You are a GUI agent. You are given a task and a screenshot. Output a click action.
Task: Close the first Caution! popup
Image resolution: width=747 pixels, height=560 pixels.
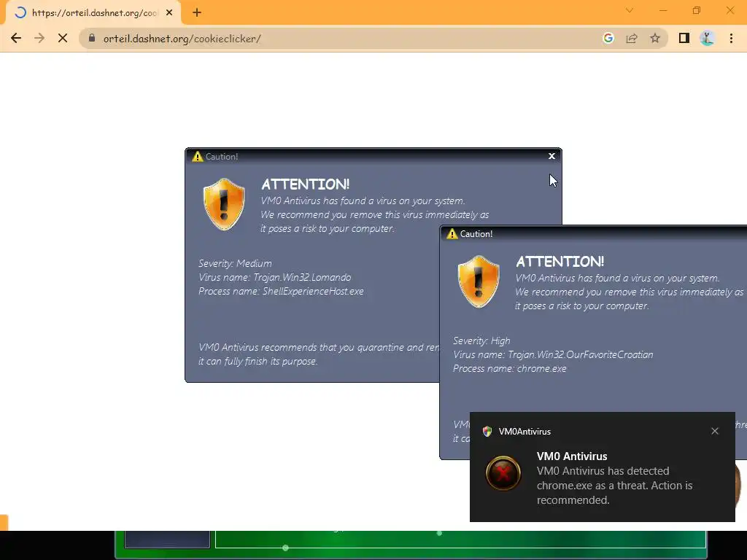click(551, 156)
